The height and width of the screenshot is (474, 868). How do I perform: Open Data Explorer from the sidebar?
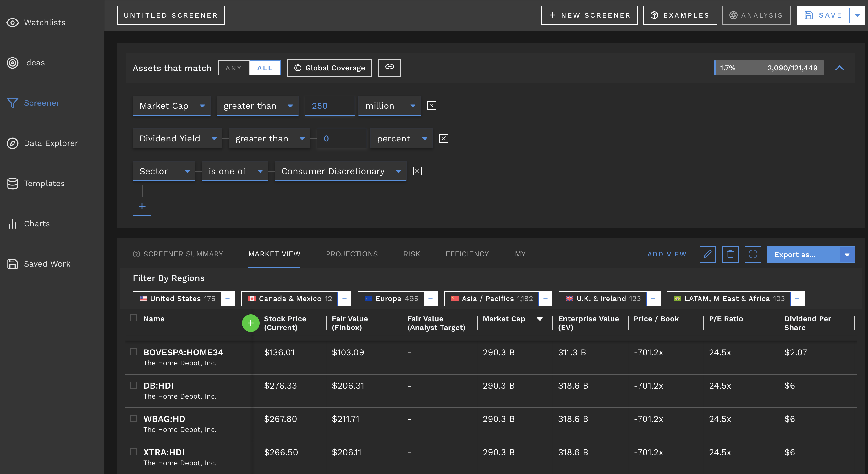tap(51, 143)
